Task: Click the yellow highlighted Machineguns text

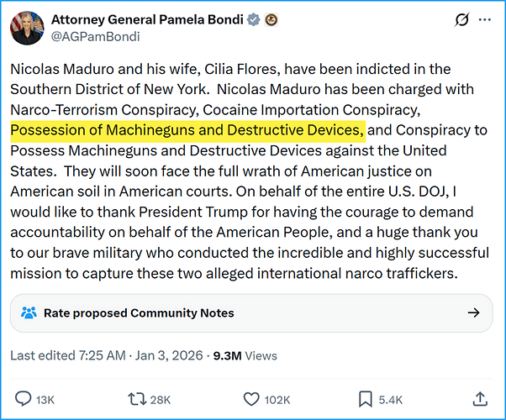Action: [x=187, y=130]
